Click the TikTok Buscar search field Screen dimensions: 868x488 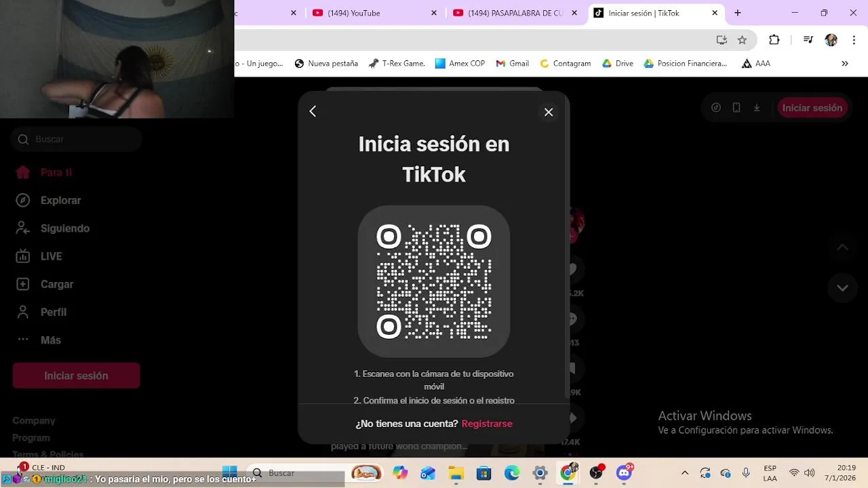coord(76,139)
